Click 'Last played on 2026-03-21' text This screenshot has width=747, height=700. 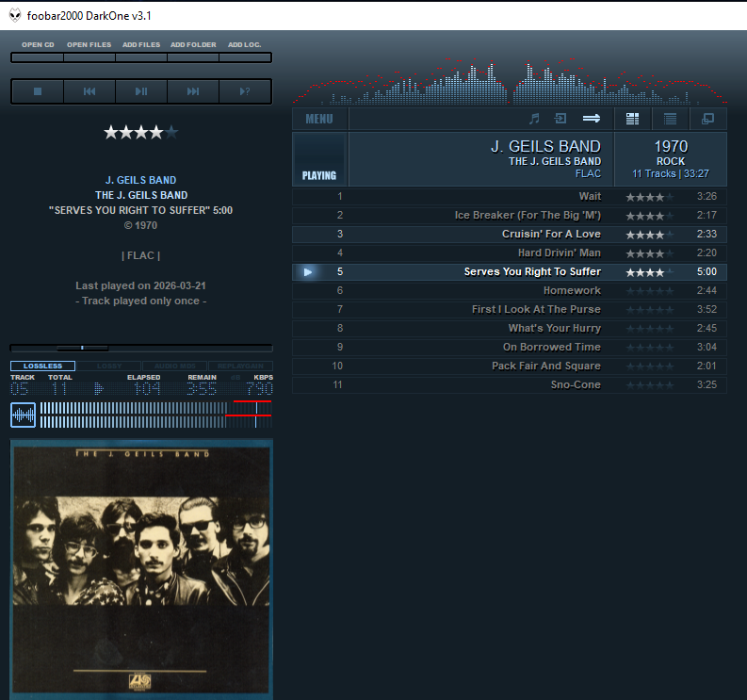click(140, 285)
